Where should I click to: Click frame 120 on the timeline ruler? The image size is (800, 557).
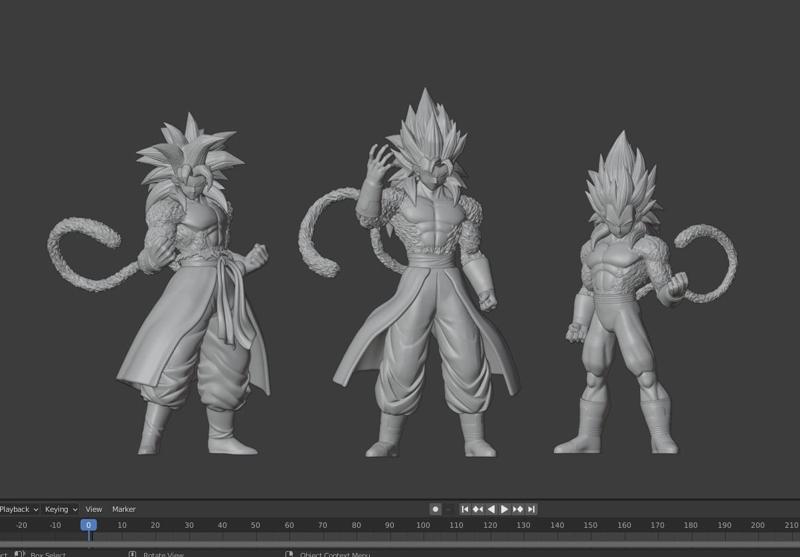coord(490,525)
